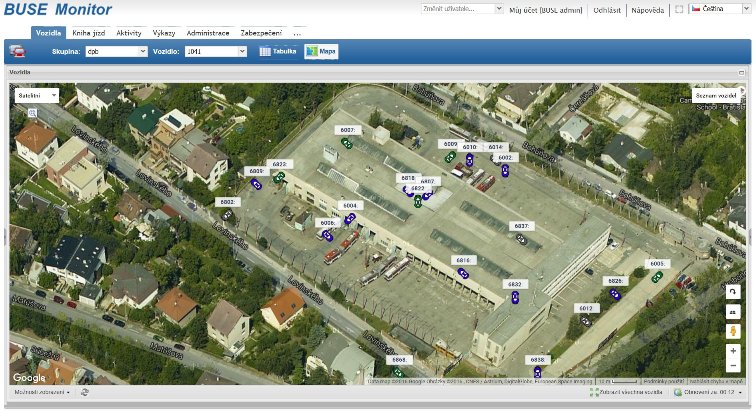Click the refresh icon in bottom status bar
The image size is (756, 411).
point(85,392)
